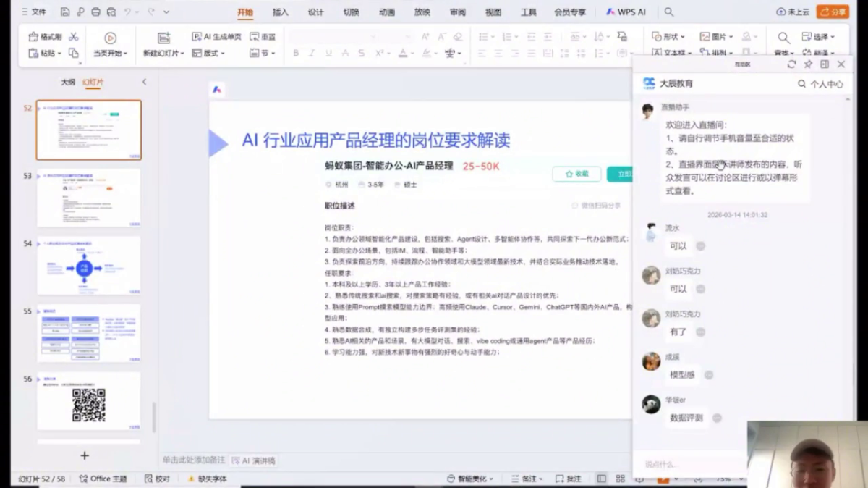Open the 新建幻灯片 dropdown

(x=163, y=53)
